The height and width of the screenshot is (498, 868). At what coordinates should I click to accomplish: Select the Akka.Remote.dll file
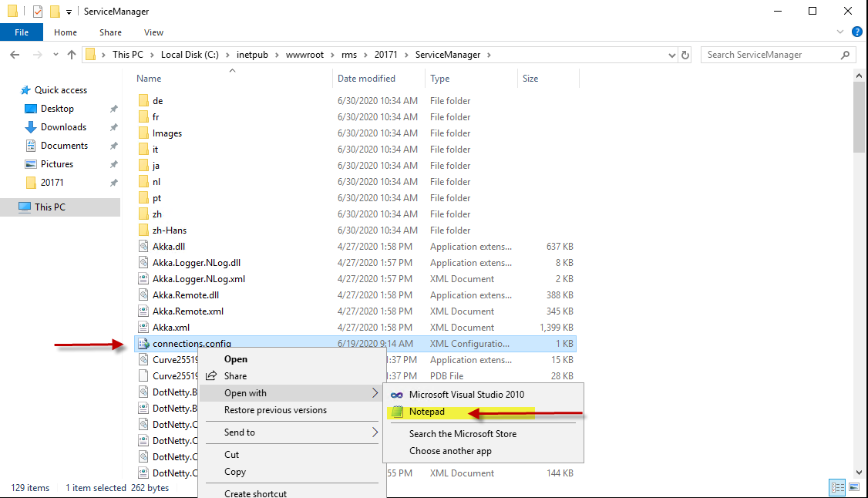(186, 295)
